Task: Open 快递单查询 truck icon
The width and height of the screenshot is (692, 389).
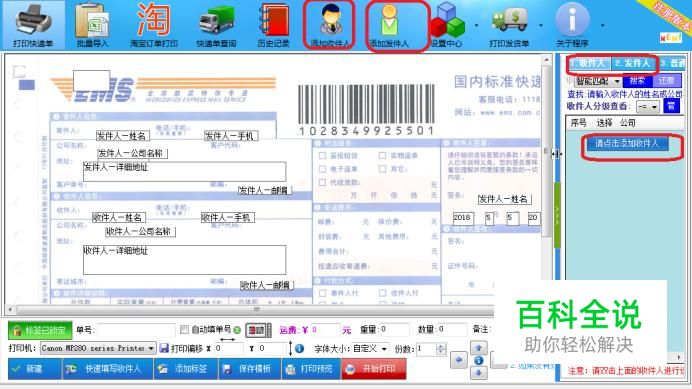Action: pos(216,25)
